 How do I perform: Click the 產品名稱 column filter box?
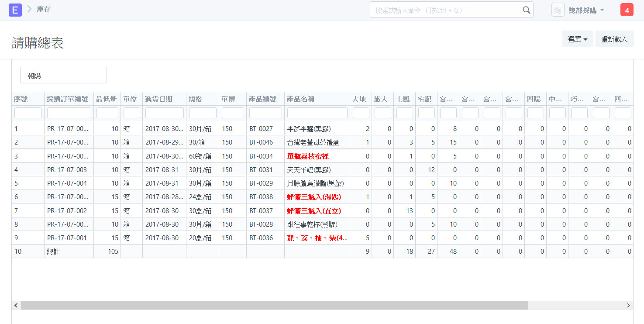(317, 113)
